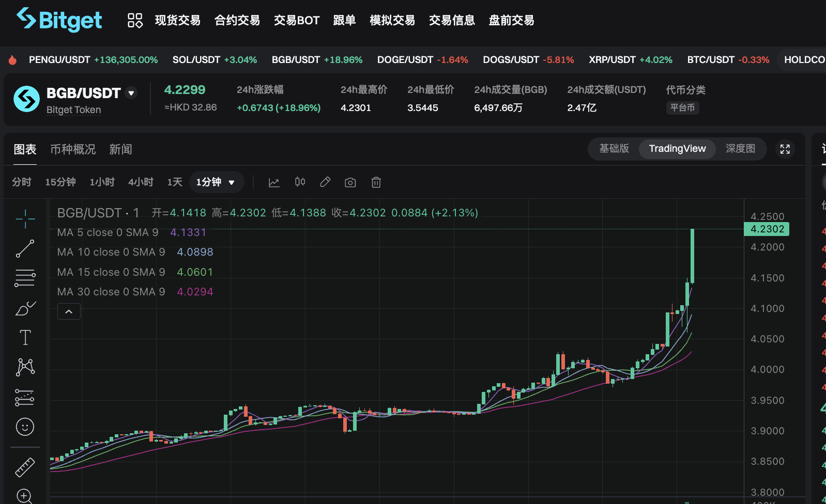This screenshot has height=504, width=826.
Task: Select the trend line tool
Action: [x=25, y=248]
